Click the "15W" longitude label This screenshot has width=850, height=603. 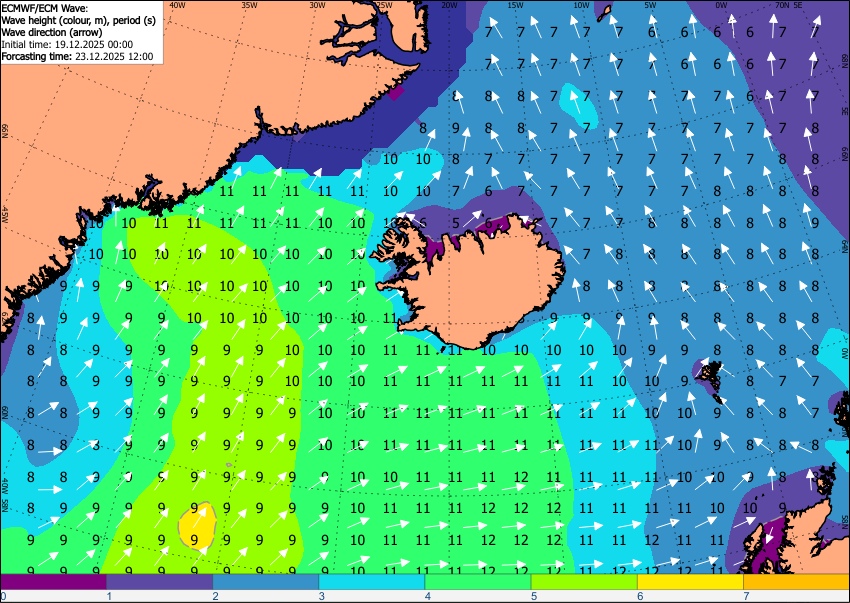tap(515, 5)
